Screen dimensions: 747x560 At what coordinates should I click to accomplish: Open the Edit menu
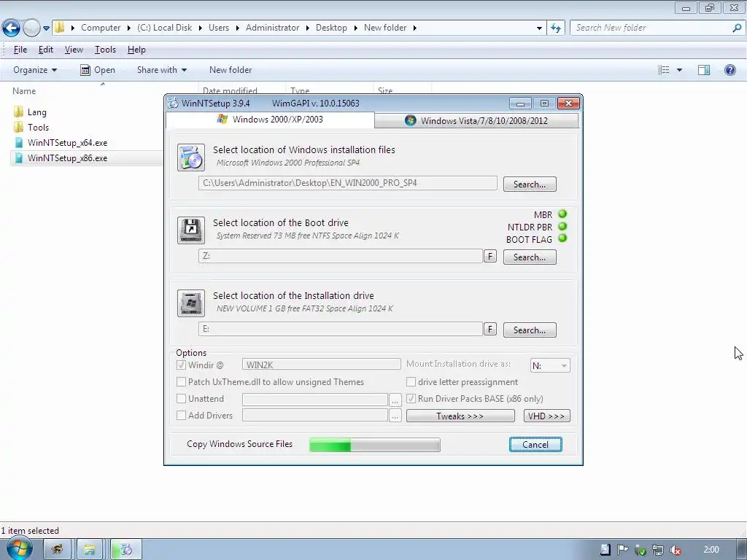46,50
